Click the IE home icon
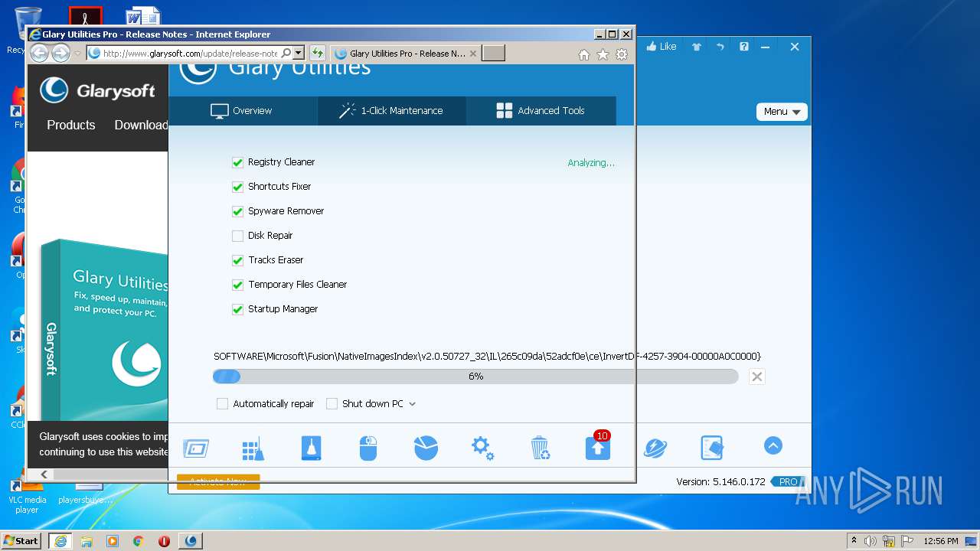The image size is (980, 551). 584,54
